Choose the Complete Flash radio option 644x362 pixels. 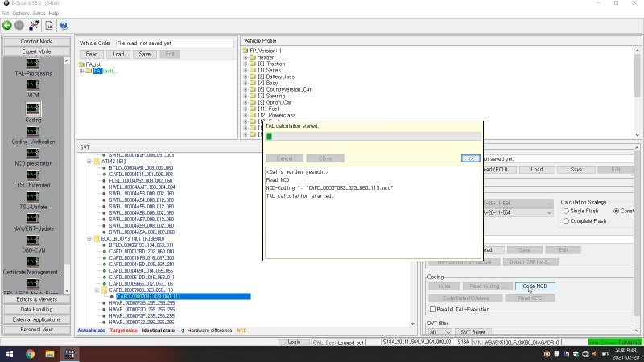coord(566,220)
